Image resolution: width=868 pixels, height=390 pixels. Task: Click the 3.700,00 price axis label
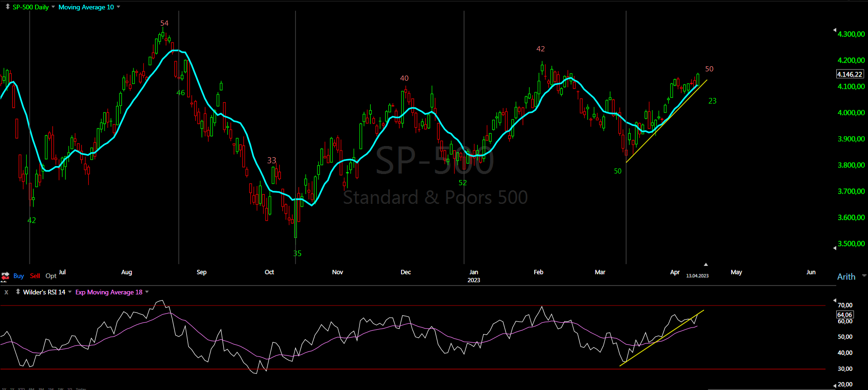851,191
